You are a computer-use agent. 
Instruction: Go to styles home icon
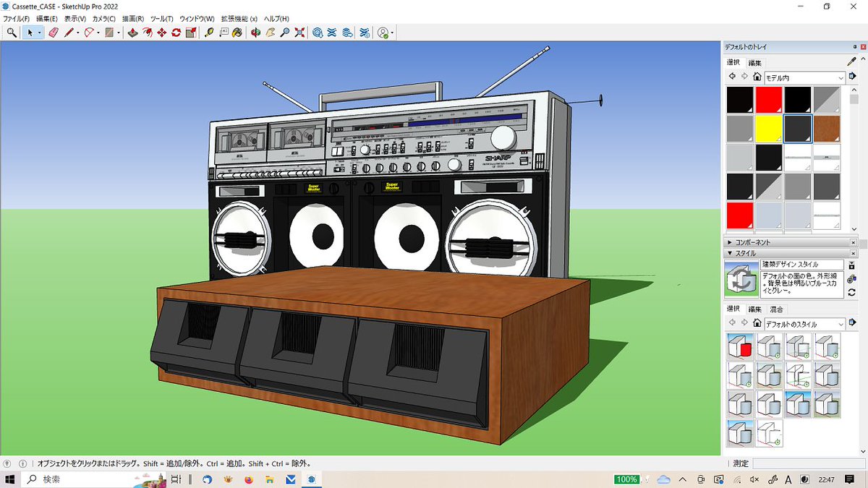point(757,323)
